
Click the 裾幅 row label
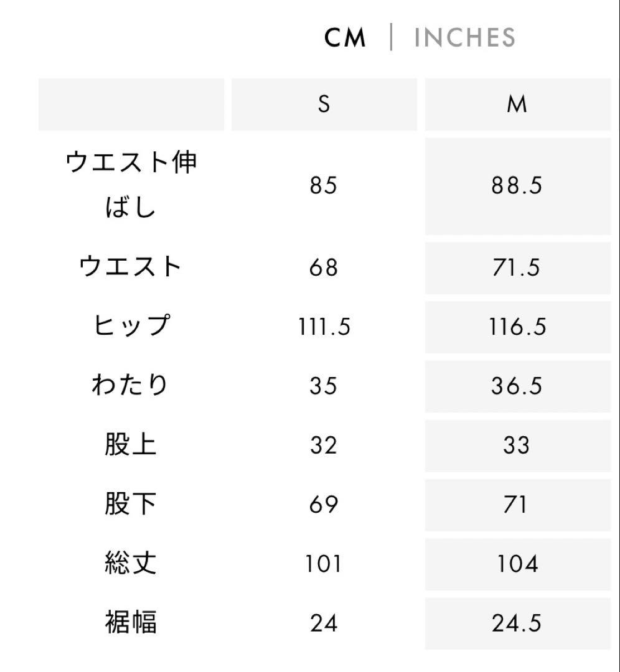[x=131, y=622]
